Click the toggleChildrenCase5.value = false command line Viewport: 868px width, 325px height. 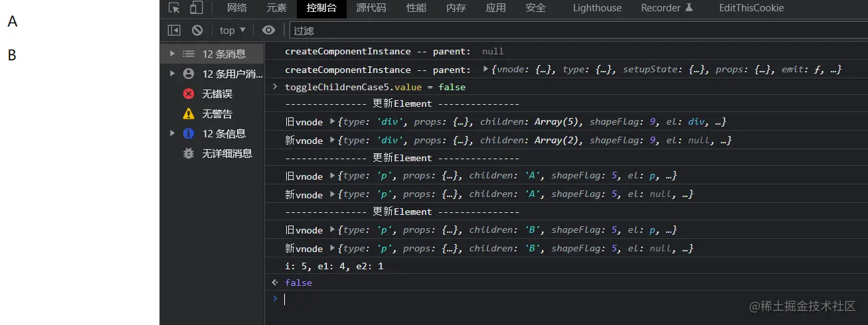[375, 87]
